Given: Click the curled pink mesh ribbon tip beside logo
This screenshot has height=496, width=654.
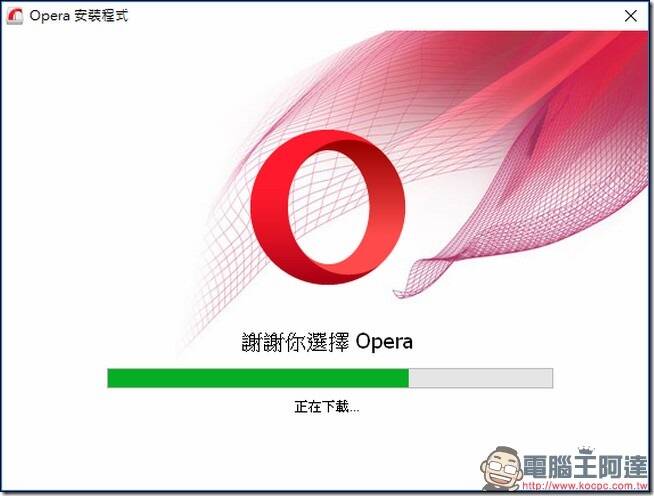Looking at the screenshot, I should (x=422, y=277).
